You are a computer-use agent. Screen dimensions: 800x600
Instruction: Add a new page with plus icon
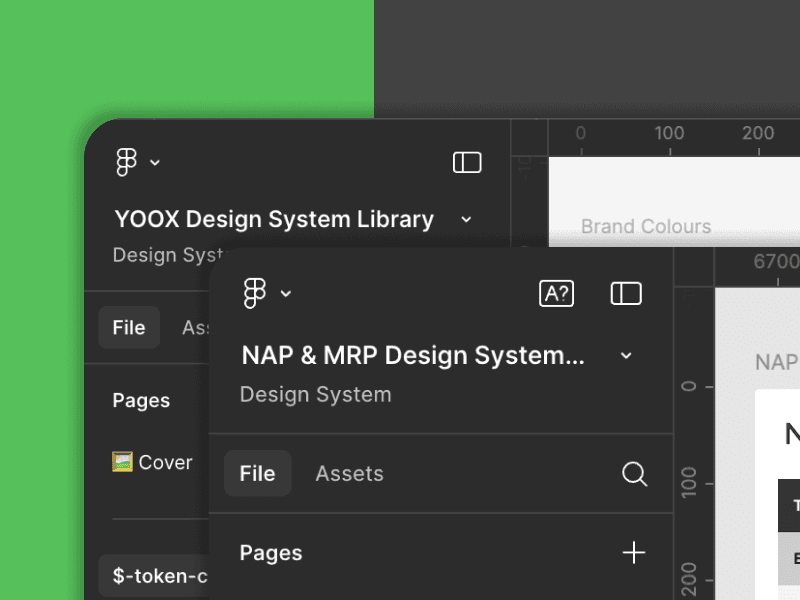(x=634, y=553)
